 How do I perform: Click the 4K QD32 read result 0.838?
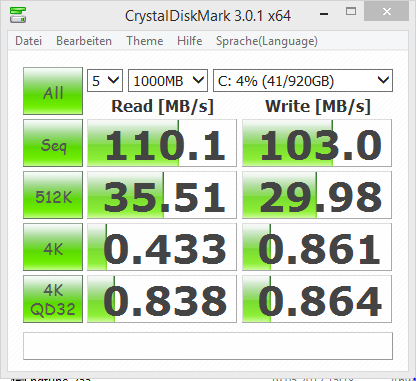pos(162,299)
